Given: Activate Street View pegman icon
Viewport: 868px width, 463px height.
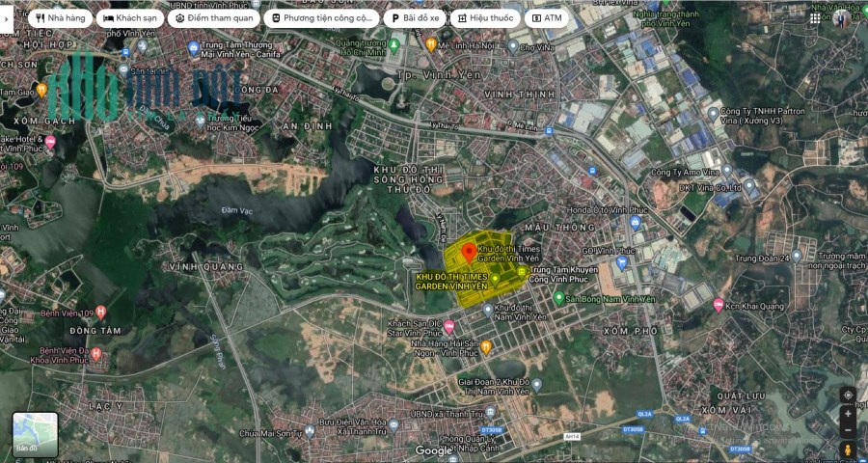Looking at the screenshot, I should [x=848, y=449].
